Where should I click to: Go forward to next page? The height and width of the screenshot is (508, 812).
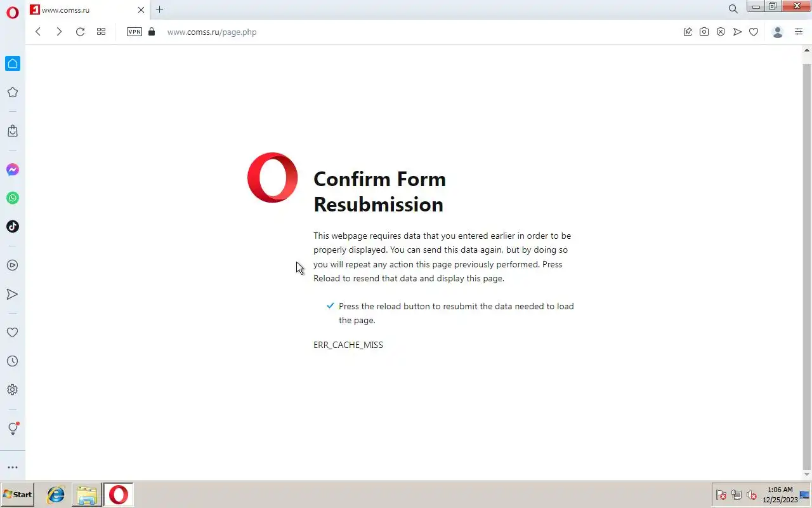pos(59,32)
